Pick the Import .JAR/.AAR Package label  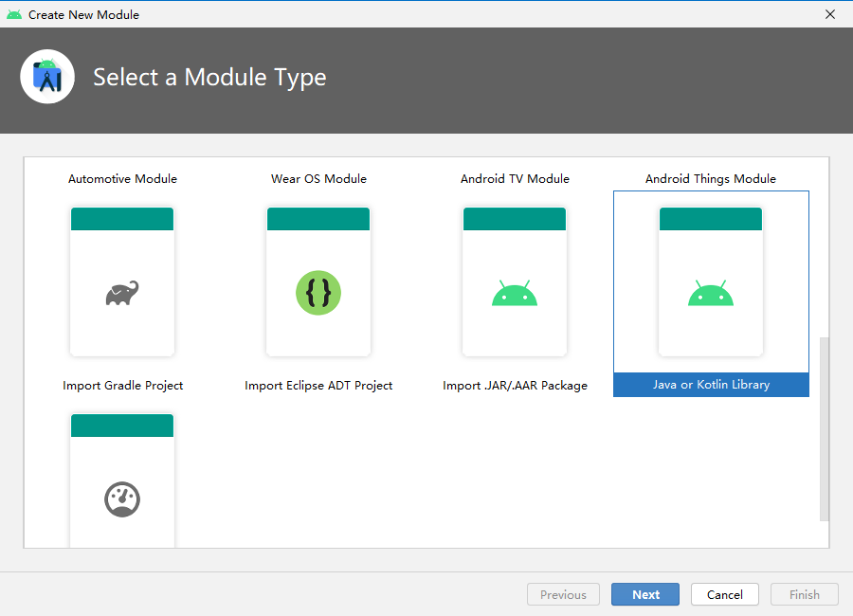(515, 386)
